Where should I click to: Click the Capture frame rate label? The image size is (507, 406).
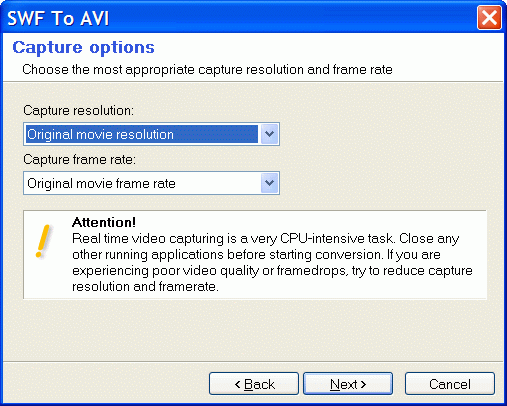pos(79,159)
